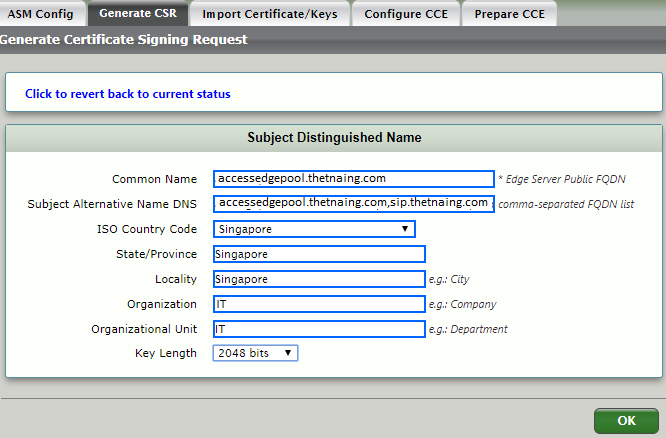The width and height of the screenshot is (666, 438).
Task: Click the ISO Country Code label
Action: (x=147, y=229)
